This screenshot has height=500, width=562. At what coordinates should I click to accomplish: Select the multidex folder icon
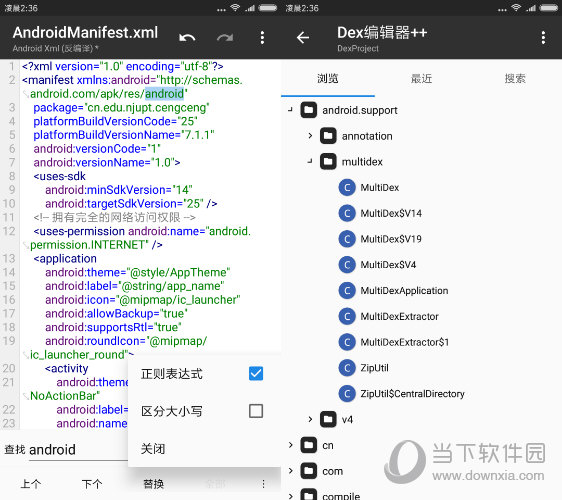(328, 162)
